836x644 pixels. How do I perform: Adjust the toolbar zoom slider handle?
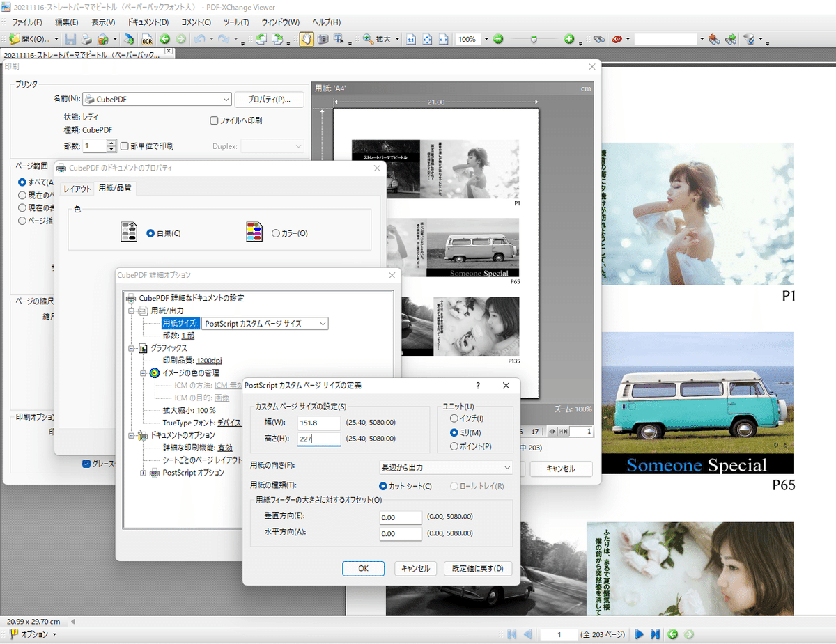coord(533,39)
